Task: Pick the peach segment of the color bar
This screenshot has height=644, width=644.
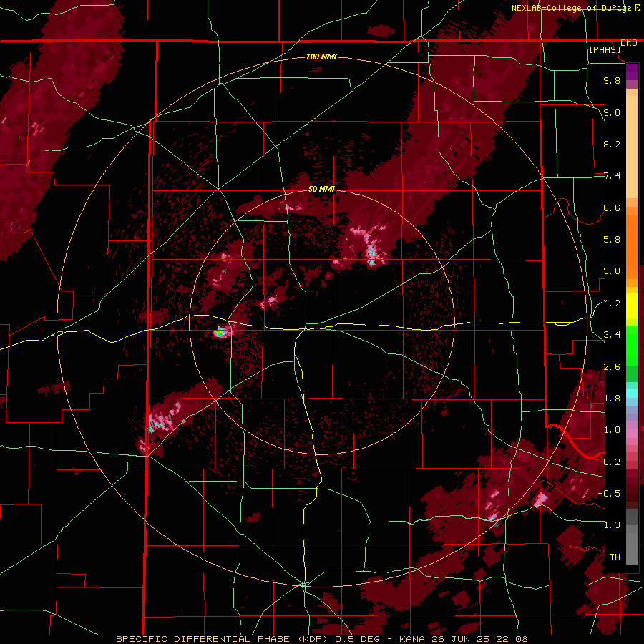Action: coord(632,147)
